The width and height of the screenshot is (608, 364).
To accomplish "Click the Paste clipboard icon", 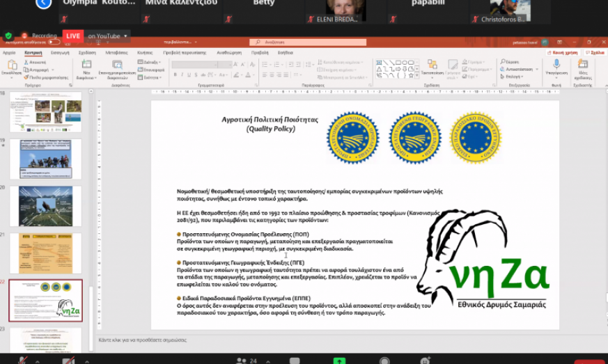I will [x=12, y=65].
